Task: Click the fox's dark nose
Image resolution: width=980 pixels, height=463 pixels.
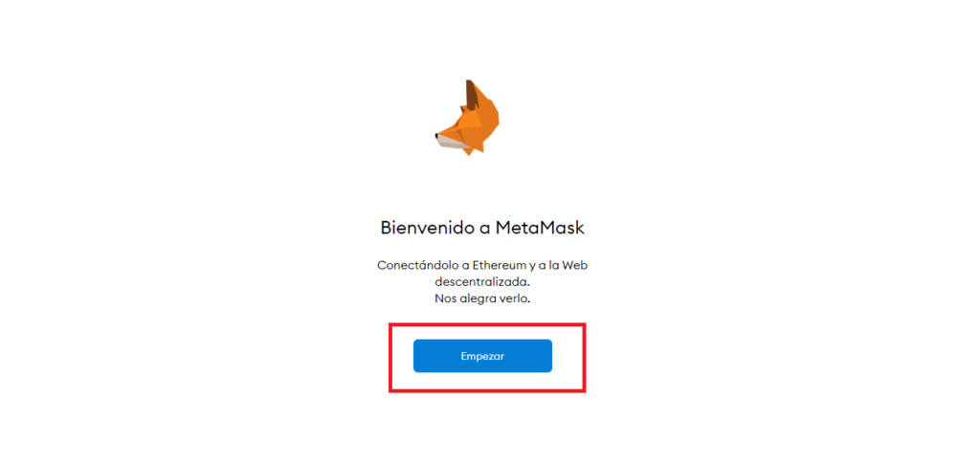Action: [436, 135]
